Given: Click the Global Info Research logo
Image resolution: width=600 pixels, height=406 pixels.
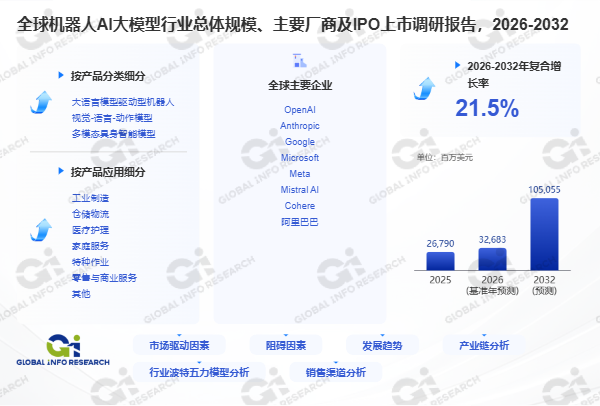Looking at the screenshot, I should point(63,350).
